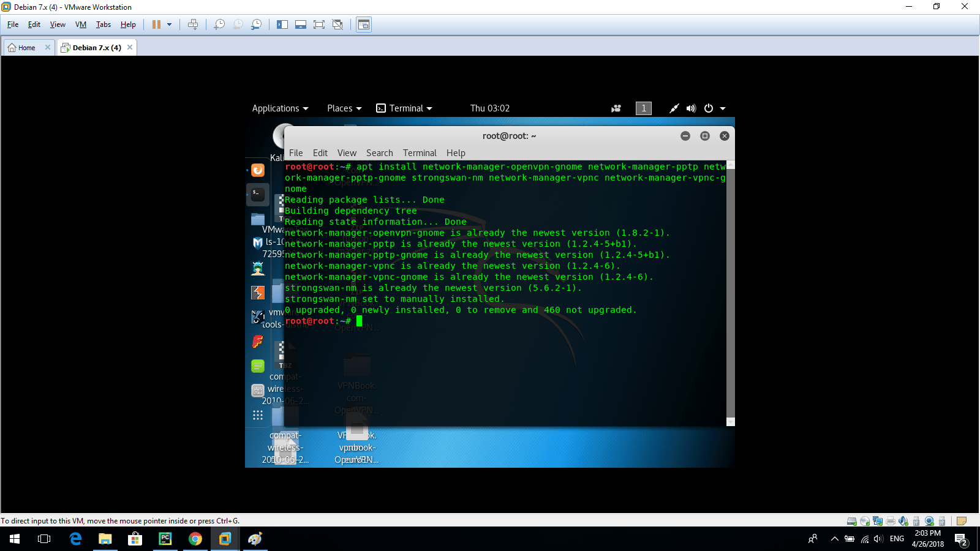This screenshot has height=551, width=980.
Task: Open the VMware File menu
Action: pyautogui.click(x=13, y=24)
